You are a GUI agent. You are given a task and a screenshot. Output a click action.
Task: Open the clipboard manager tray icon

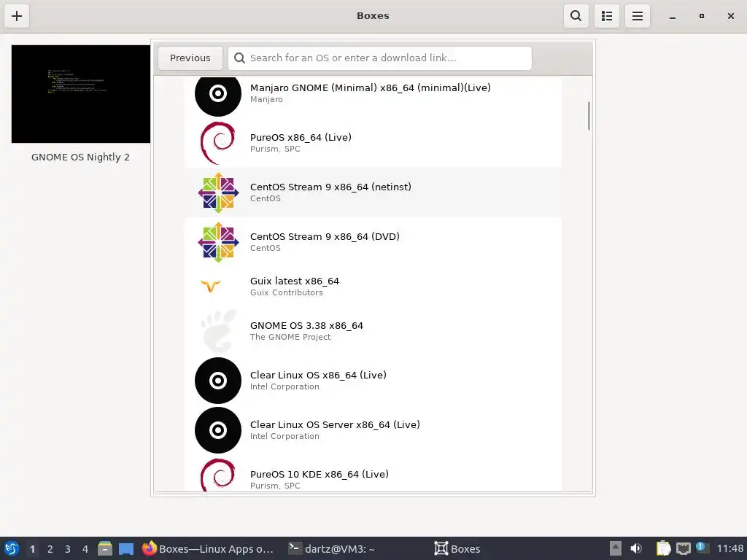[663, 548]
